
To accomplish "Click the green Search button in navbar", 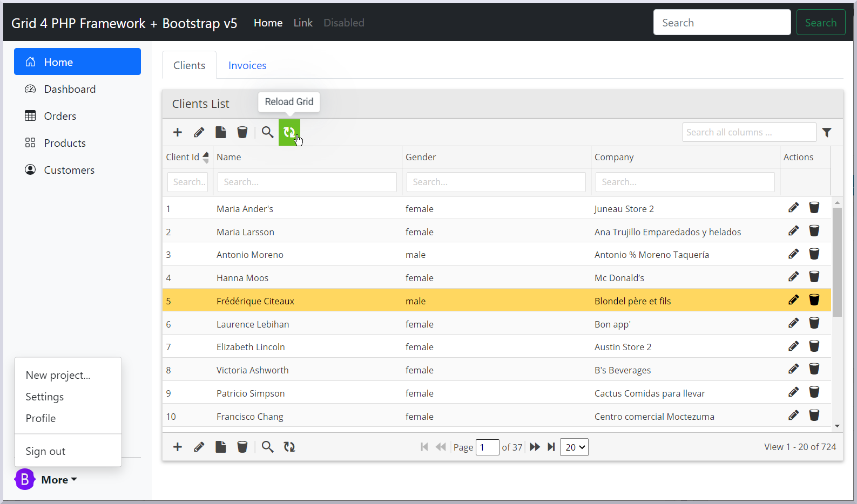I will [820, 23].
